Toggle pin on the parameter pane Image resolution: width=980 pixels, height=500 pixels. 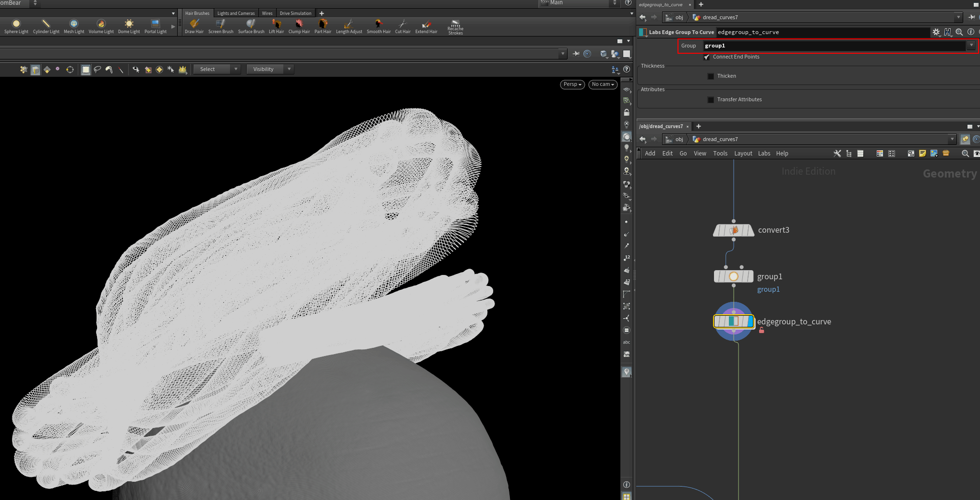pos(971,17)
